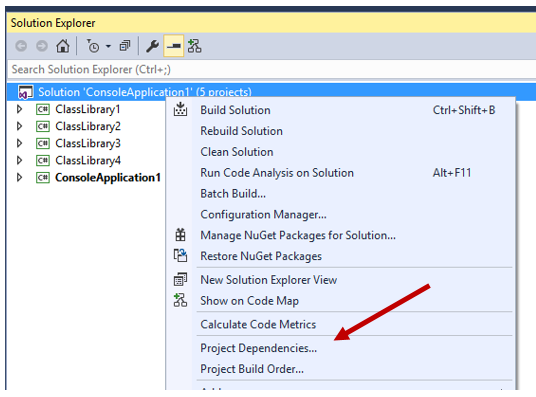Click the C# icon of ClassLibrary1
The height and width of the screenshot is (397, 536).
click(x=43, y=109)
